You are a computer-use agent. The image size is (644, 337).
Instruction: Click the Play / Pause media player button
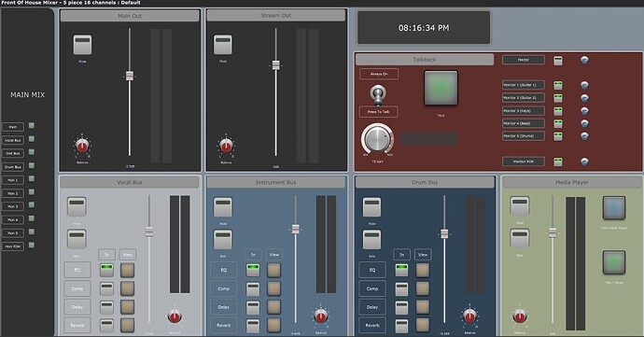tap(614, 262)
